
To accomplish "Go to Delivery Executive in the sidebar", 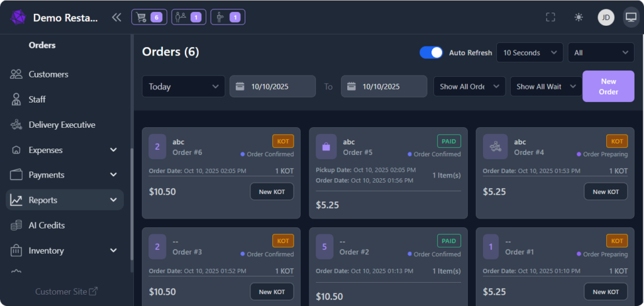I will click(62, 125).
